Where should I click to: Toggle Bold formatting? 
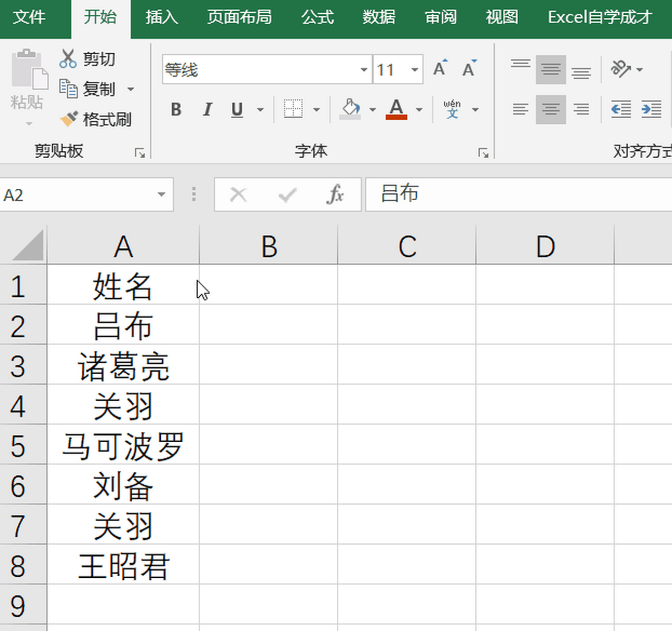click(176, 109)
